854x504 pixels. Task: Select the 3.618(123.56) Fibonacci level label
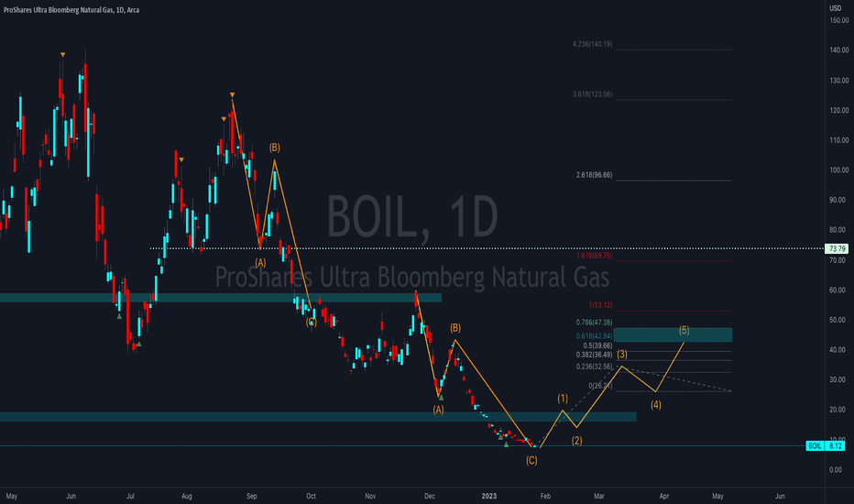(592, 94)
